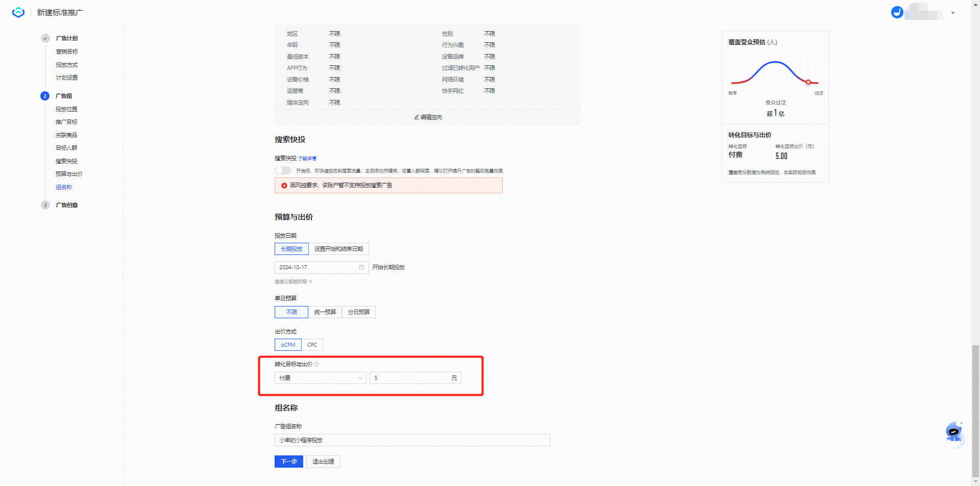Screen dimensions: 980x486
Task: Expand 自定义投放时段 chevron
Action: tap(310, 282)
